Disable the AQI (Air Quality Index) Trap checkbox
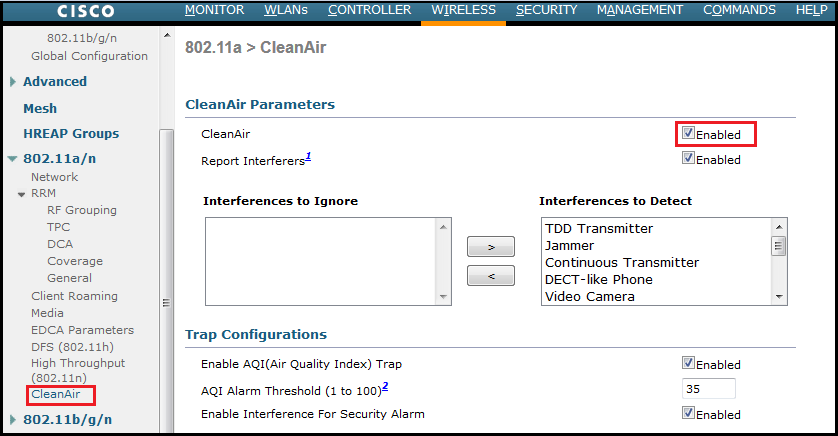Viewport: 838px width, 436px height. pos(688,363)
